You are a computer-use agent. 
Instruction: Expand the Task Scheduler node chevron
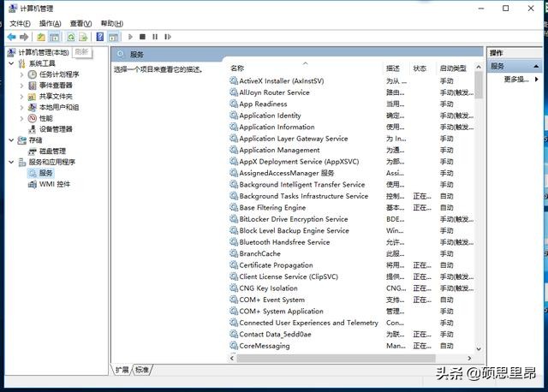[21, 74]
